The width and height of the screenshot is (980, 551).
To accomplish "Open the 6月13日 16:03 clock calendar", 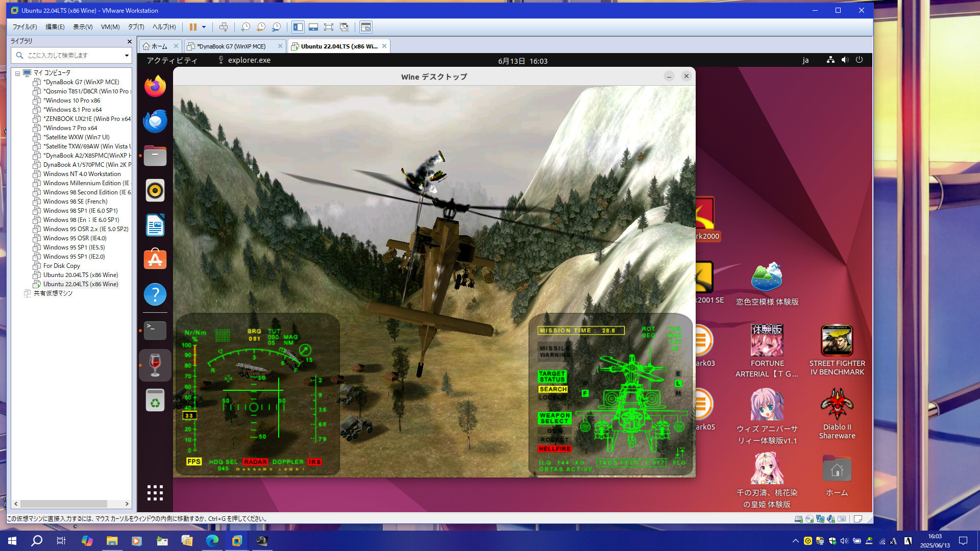I will (523, 61).
